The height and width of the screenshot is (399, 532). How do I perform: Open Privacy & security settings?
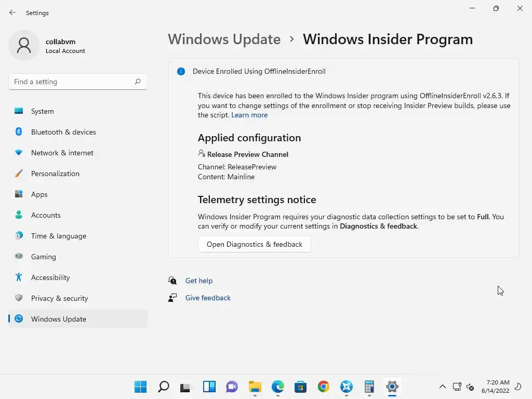pyautogui.click(x=78, y=298)
